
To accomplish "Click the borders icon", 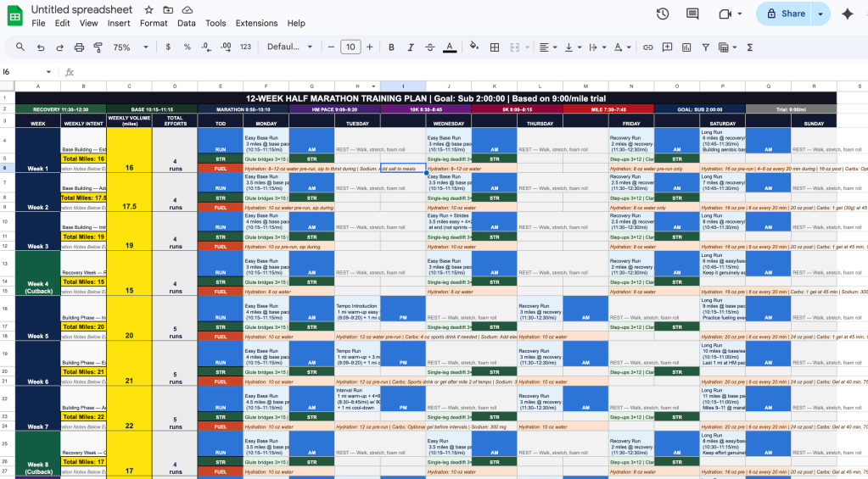I will pyautogui.click(x=495, y=47).
